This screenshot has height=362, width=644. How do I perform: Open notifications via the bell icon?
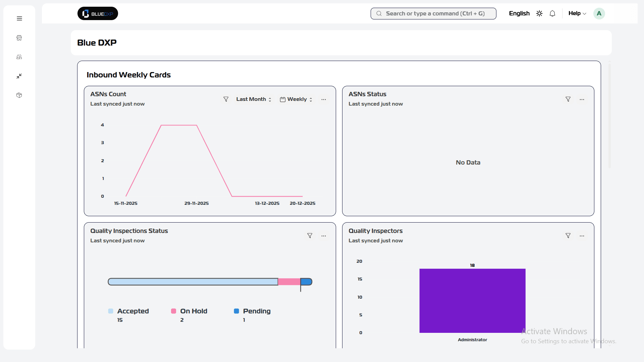[x=552, y=13]
